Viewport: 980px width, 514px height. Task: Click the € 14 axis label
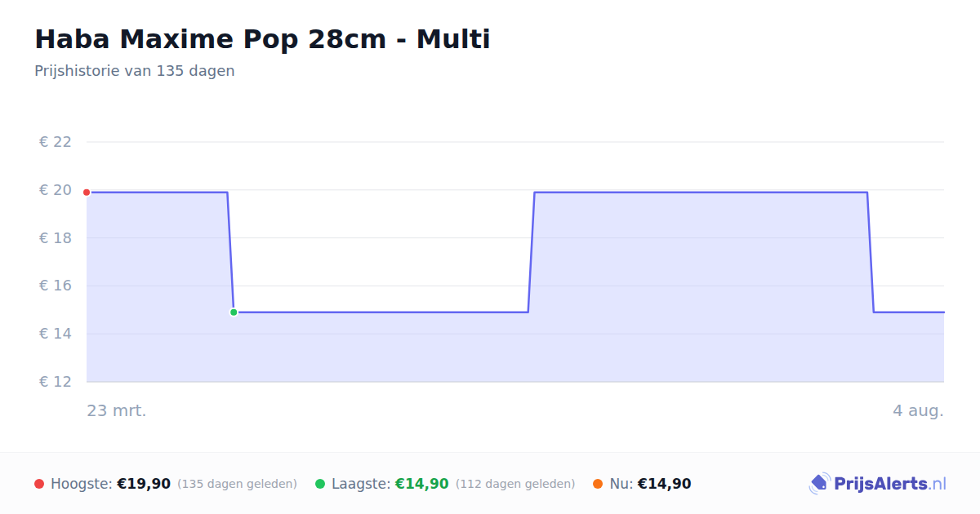point(56,334)
